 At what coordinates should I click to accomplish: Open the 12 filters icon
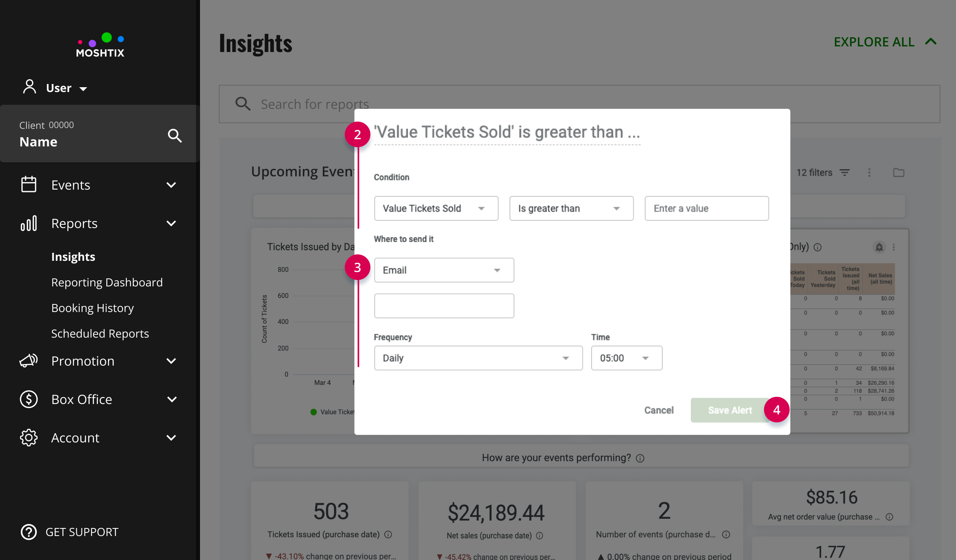[844, 172]
